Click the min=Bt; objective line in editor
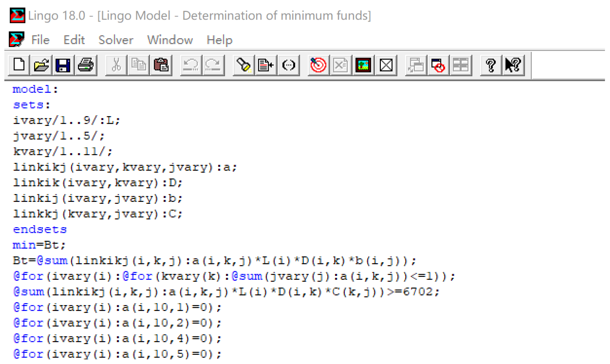The width and height of the screenshot is (610, 364). point(39,245)
